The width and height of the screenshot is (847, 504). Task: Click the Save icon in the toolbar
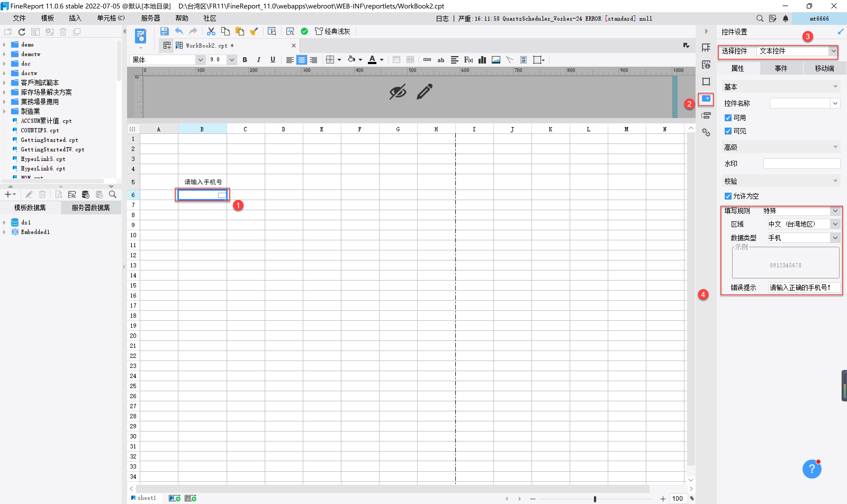(164, 31)
